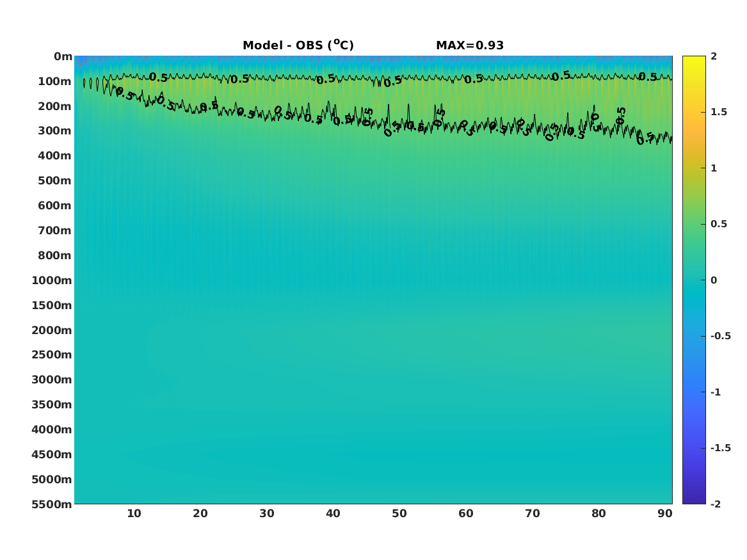Pick the colorbar tick label '-1'
Viewport: 747px width, 560px height.
pyautogui.click(x=716, y=392)
